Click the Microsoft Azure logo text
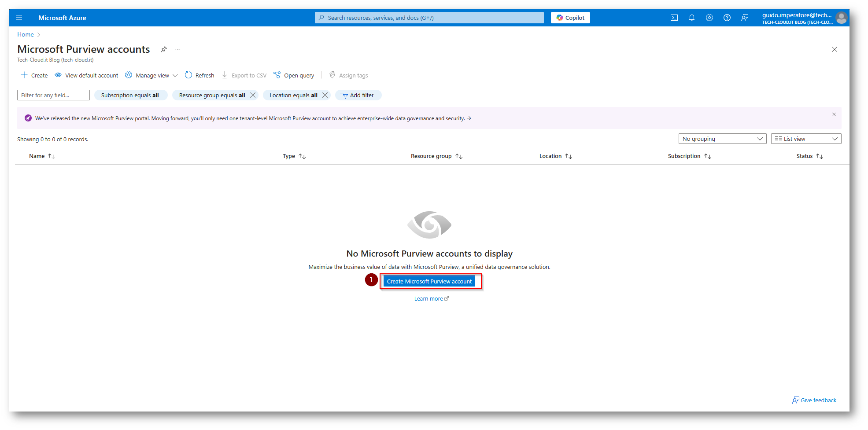 pos(62,18)
